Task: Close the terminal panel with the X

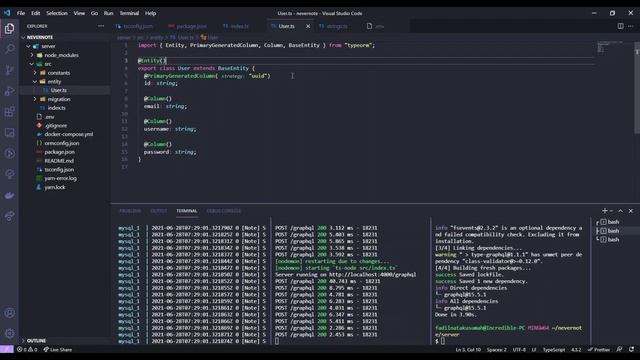Action: click(x=631, y=211)
